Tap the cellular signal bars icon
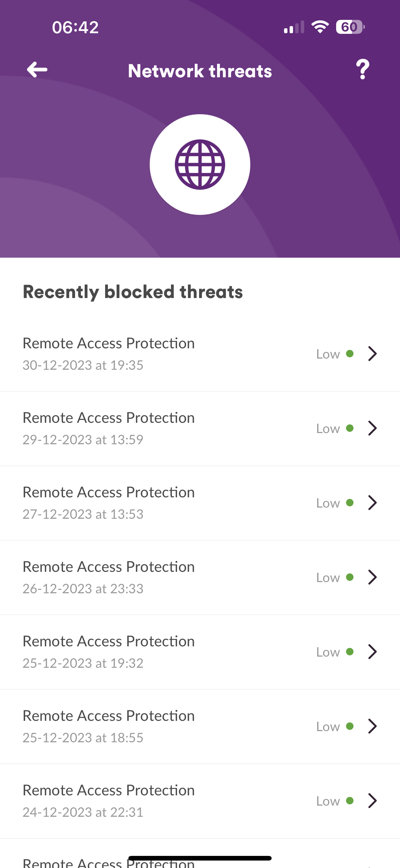 [x=294, y=27]
